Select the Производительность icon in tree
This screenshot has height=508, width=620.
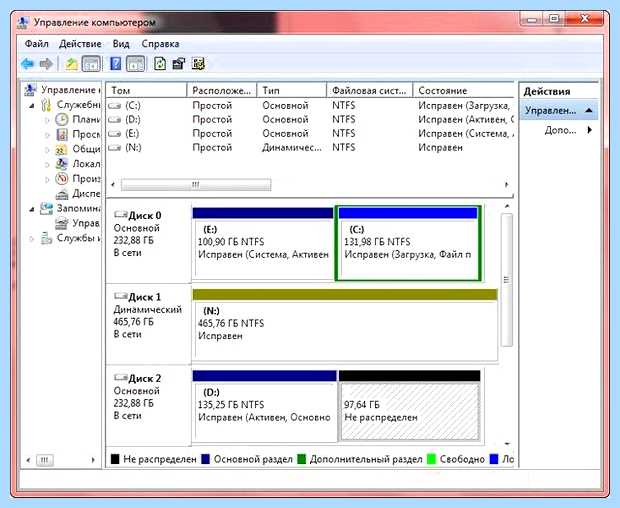click(x=62, y=179)
